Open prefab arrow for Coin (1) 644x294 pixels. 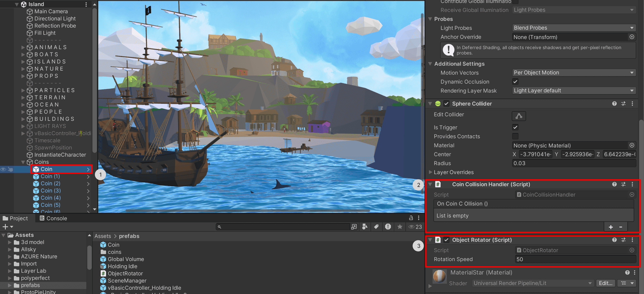click(x=88, y=177)
